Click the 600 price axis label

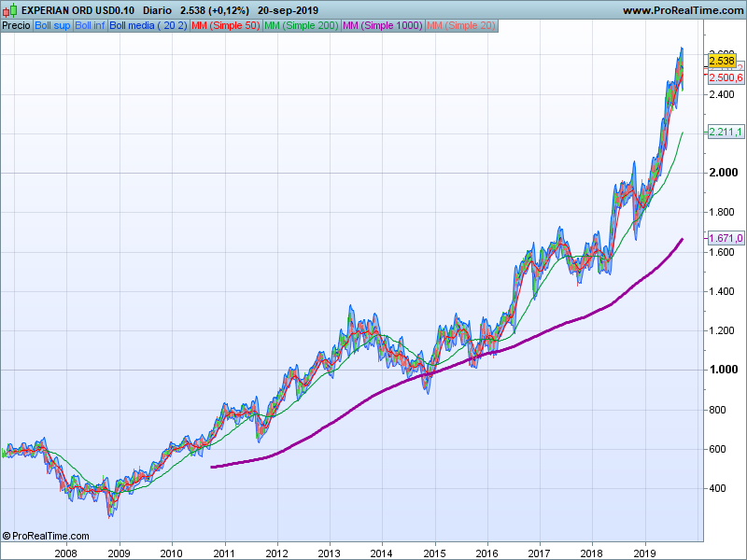717,449
